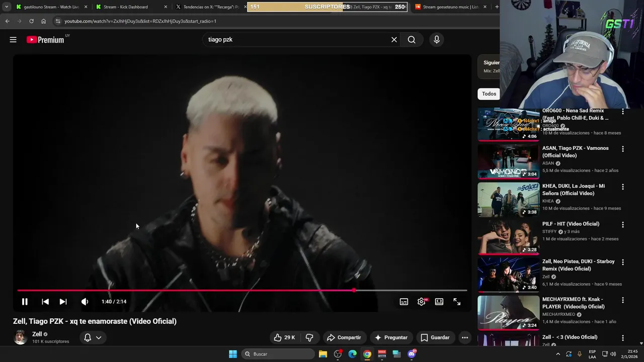Open options for ORO600 Nena Sad Remix
This screenshot has width=644, height=362.
point(623,112)
